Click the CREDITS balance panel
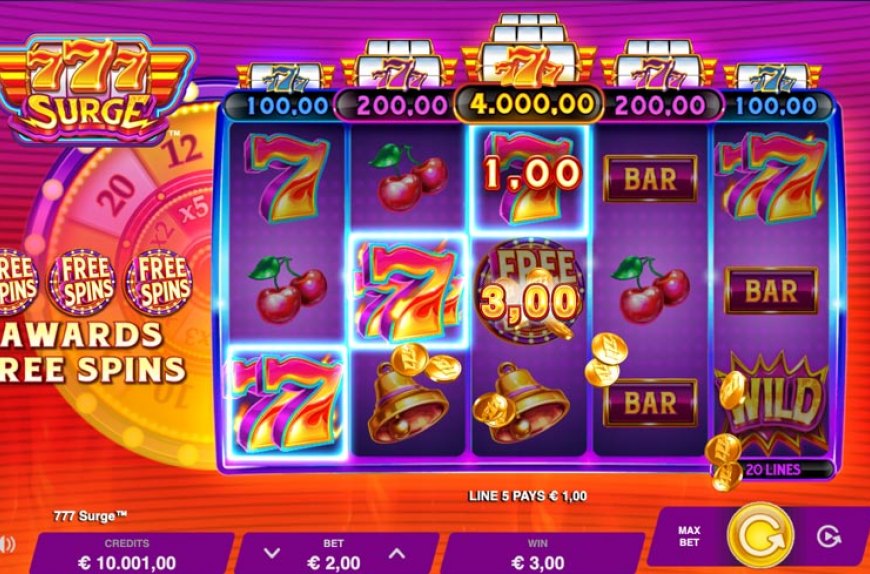 [x=127, y=553]
